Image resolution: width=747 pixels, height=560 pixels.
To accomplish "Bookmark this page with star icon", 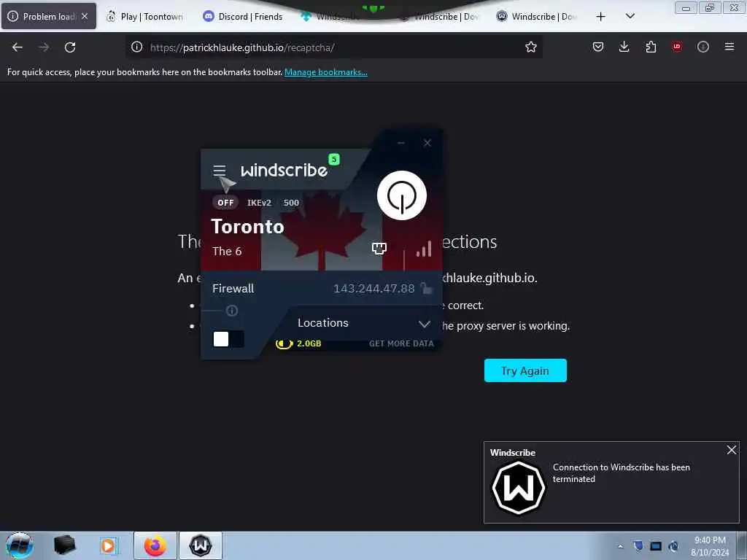I will [x=531, y=47].
